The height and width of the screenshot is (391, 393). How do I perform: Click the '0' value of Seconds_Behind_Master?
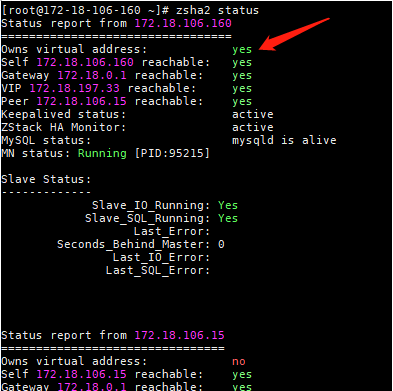pyautogui.click(x=221, y=244)
